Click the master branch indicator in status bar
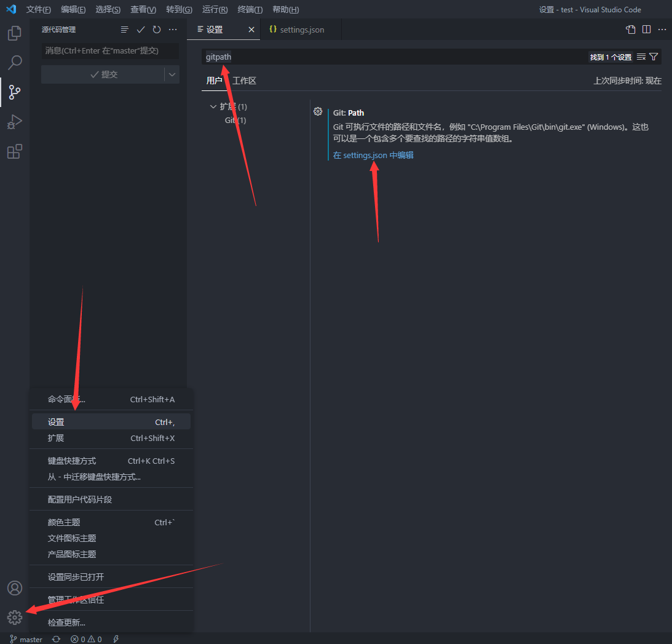672x644 pixels. click(26, 639)
